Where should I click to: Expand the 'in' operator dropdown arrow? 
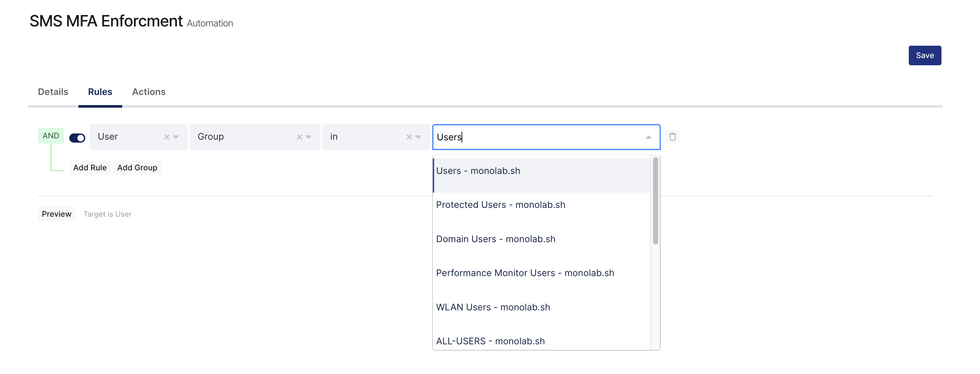[418, 137]
